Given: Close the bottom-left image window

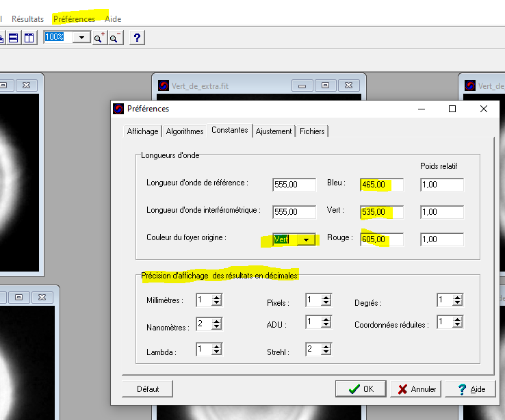Looking at the screenshot, I should [x=42, y=297].
